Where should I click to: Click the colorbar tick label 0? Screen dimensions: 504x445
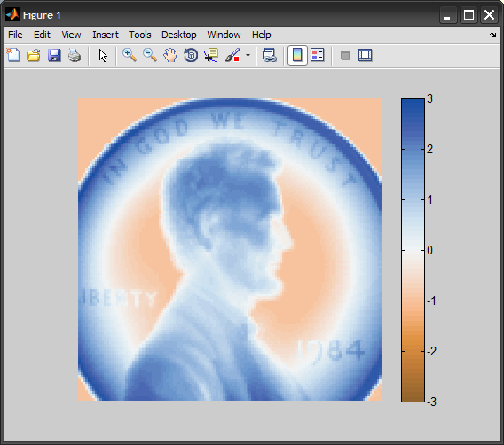tap(429, 250)
